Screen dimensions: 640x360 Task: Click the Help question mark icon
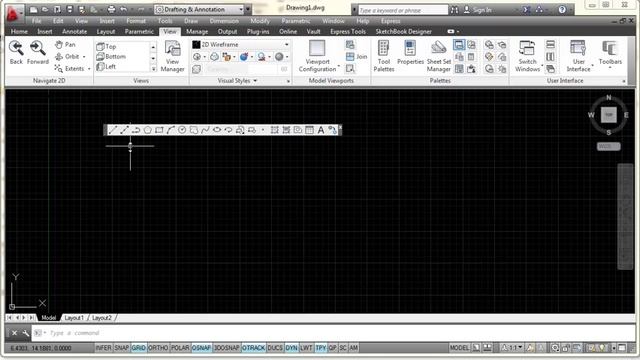(562, 10)
